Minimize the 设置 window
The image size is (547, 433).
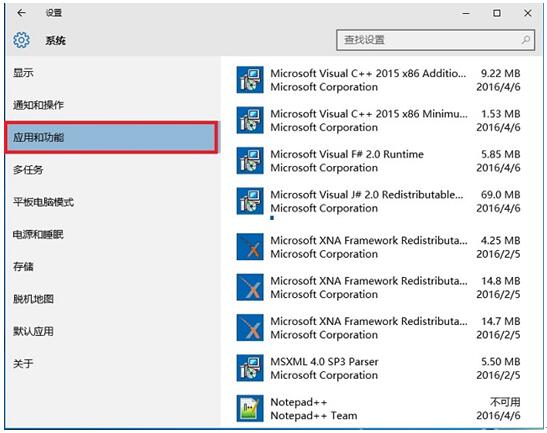pyautogui.click(x=466, y=13)
